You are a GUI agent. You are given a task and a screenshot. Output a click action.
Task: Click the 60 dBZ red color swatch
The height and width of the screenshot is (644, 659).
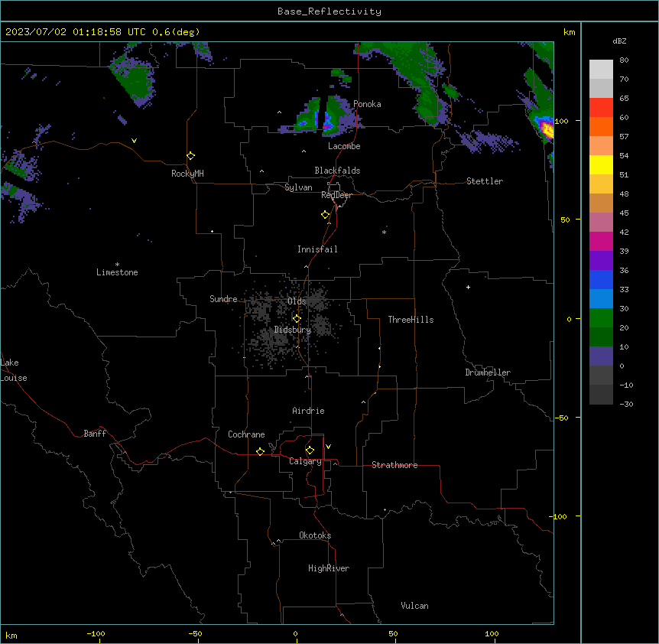(x=601, y=108)
